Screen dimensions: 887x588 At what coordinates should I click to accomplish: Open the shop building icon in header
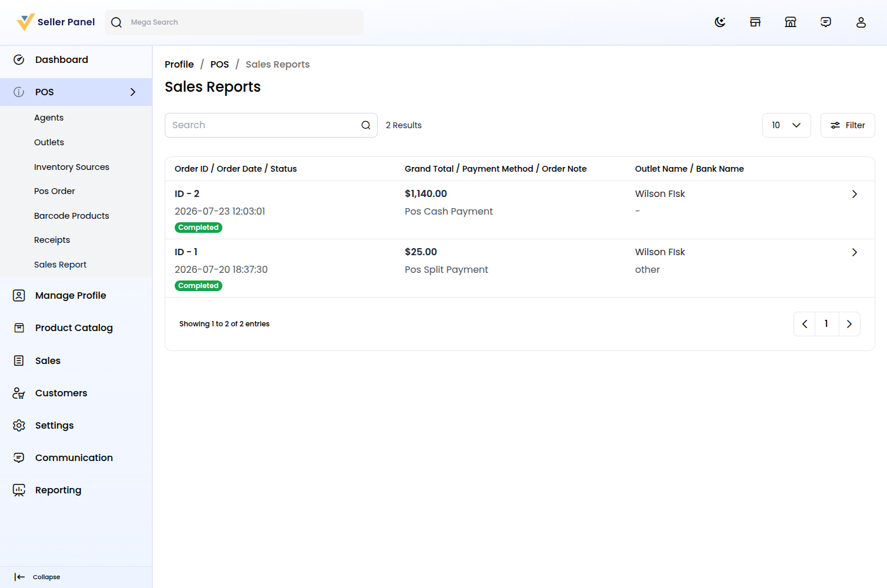pos(791,22)
